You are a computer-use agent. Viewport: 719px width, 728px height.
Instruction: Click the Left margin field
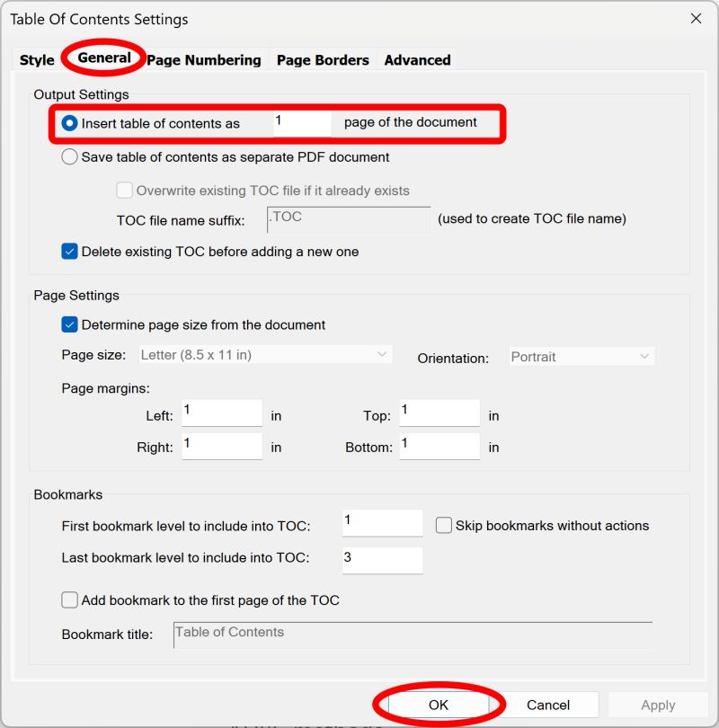point(222,413)
